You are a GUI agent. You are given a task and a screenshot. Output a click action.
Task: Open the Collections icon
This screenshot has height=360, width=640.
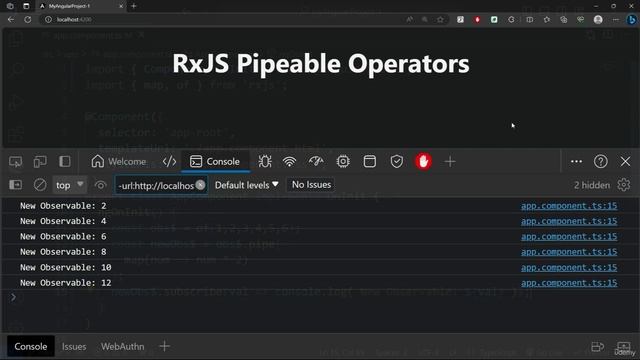click(x=564, y=19)
